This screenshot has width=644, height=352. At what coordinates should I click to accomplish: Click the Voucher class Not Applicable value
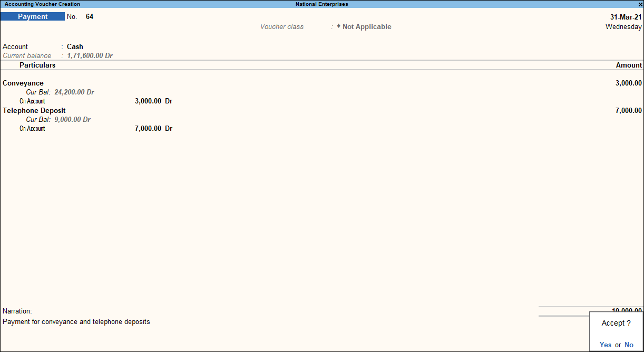367,26
